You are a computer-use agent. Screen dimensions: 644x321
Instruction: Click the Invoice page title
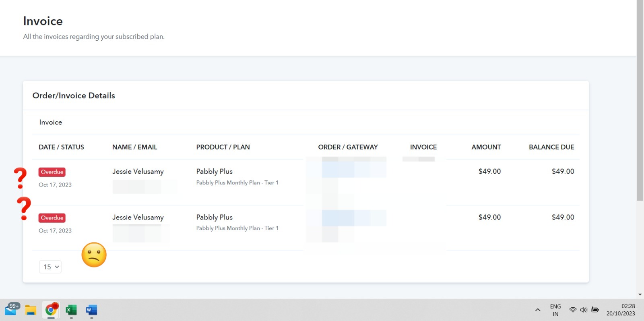[x=43, y=21]
